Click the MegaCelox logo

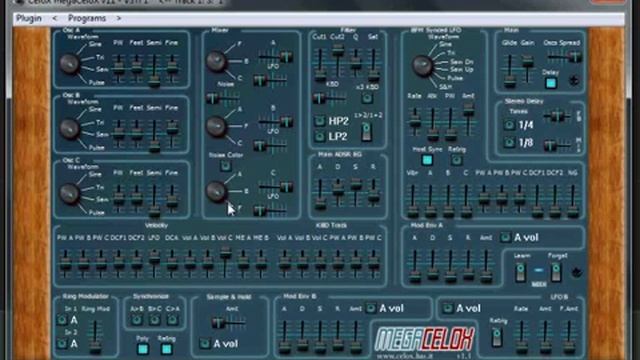(x=424, y=339)
